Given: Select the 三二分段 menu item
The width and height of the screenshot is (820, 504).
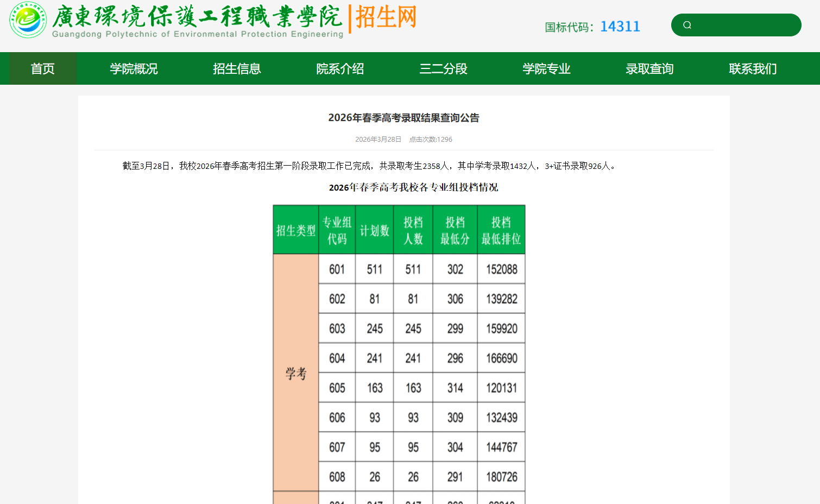Looking at the screenshot, I should click(443, 68).
